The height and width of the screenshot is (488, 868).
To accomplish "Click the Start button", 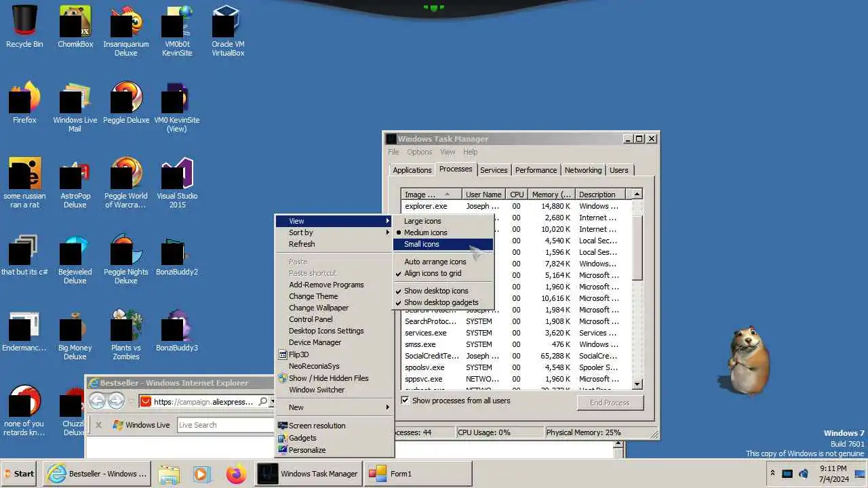I will point(20,474).
